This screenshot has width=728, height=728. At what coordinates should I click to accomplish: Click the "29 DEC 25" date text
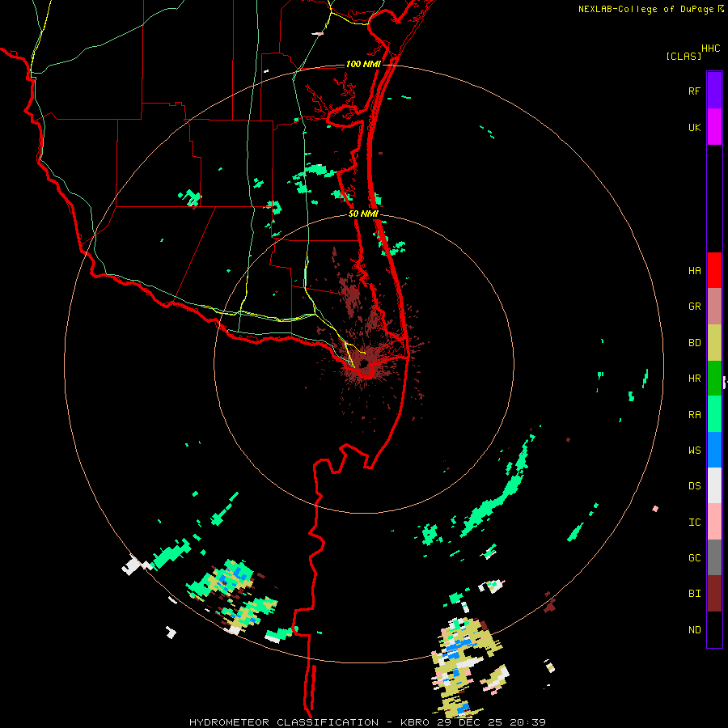pyautogui.click(x=469, y=722)
